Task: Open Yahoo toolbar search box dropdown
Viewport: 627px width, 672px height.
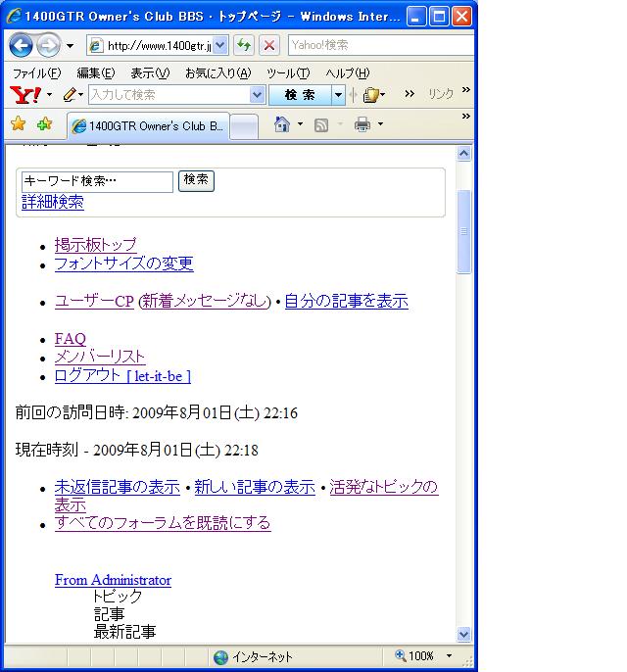Action: point(258,95)
